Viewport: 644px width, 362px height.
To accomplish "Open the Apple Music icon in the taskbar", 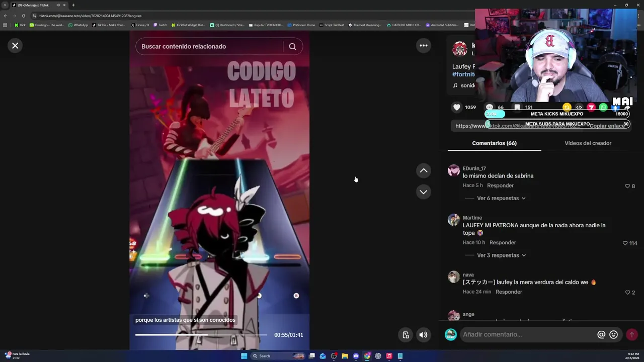I will point(389,356).
